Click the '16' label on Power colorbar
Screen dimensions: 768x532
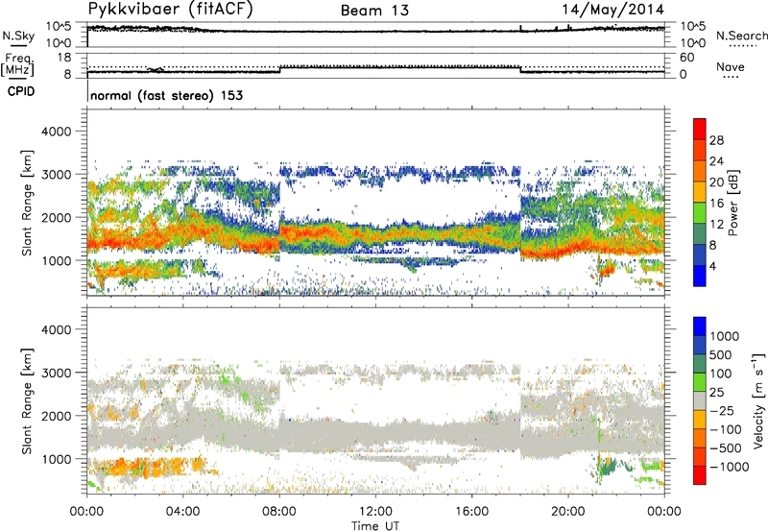tap(716, 204)
